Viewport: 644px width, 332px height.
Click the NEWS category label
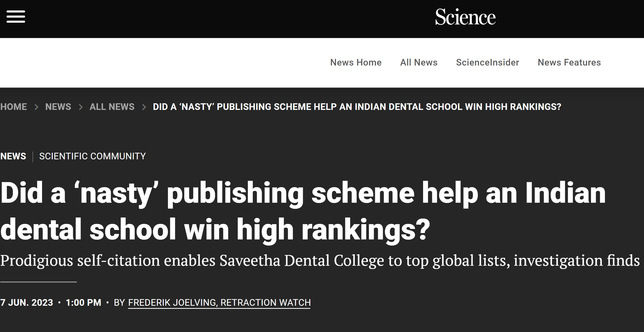(x=13, y=156)
